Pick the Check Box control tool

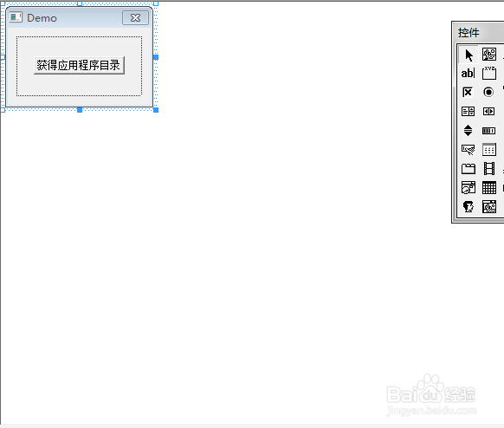pyautogui.click(x=468, y=93)
